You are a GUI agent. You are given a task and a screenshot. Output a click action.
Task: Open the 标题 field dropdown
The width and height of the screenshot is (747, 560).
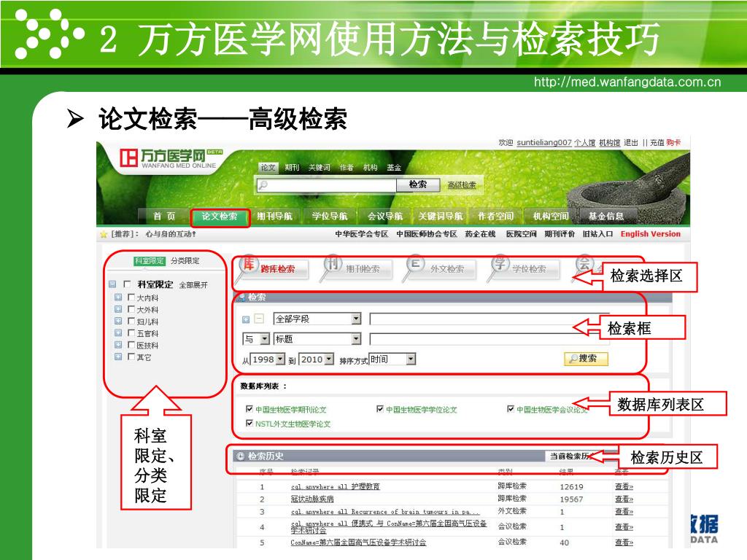(317, 338)
